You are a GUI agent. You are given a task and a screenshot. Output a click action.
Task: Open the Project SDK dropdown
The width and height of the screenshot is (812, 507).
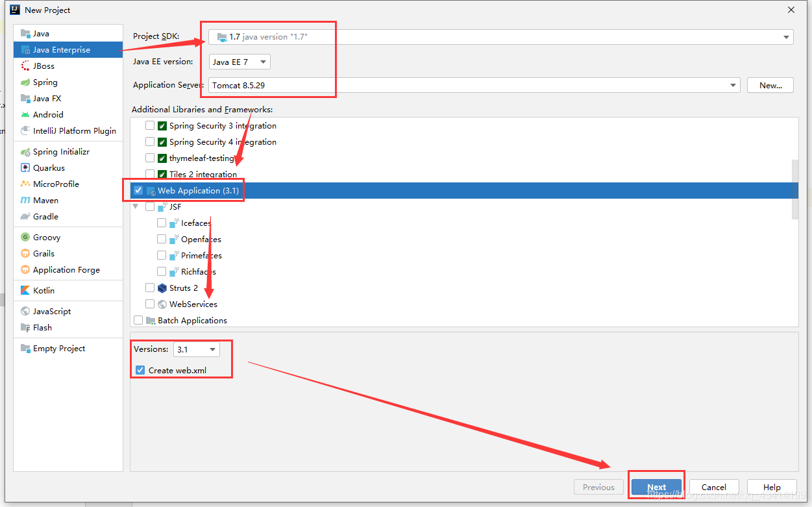501,37
